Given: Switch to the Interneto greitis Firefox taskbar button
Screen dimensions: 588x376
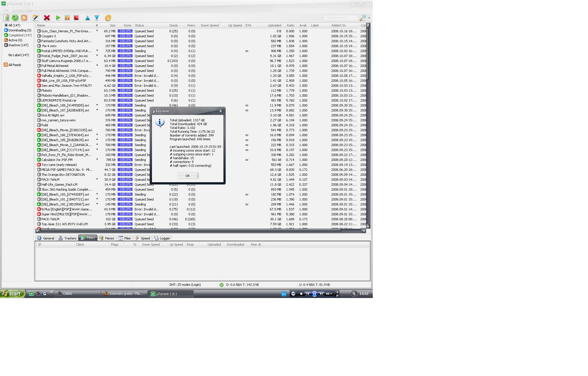Looking at the screenshot, I should click(124, 294).
